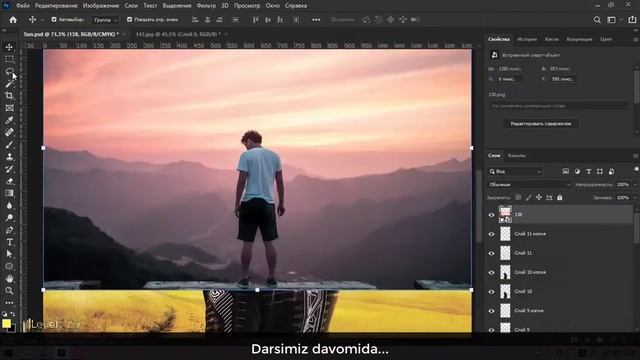Image resolution: width=640 pixels, height=360 pixels.
Task: Select the Zoom tool
Action: [x=9, y=291]
